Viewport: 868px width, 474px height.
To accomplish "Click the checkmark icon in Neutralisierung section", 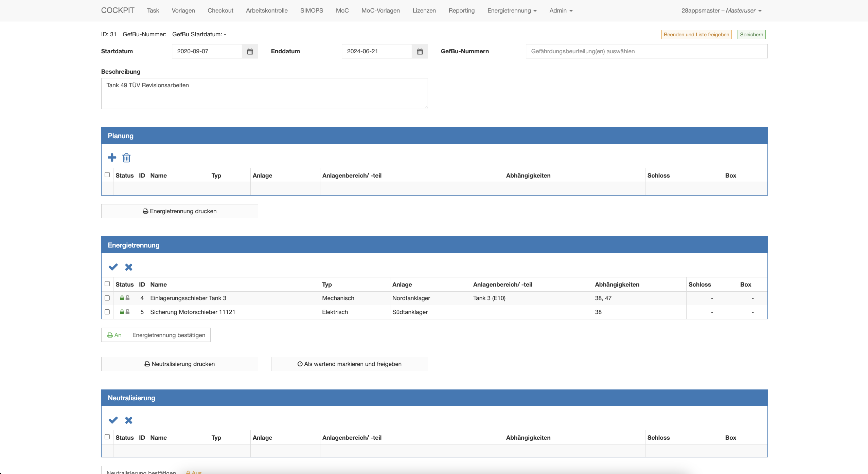I will tap(113, 420).
